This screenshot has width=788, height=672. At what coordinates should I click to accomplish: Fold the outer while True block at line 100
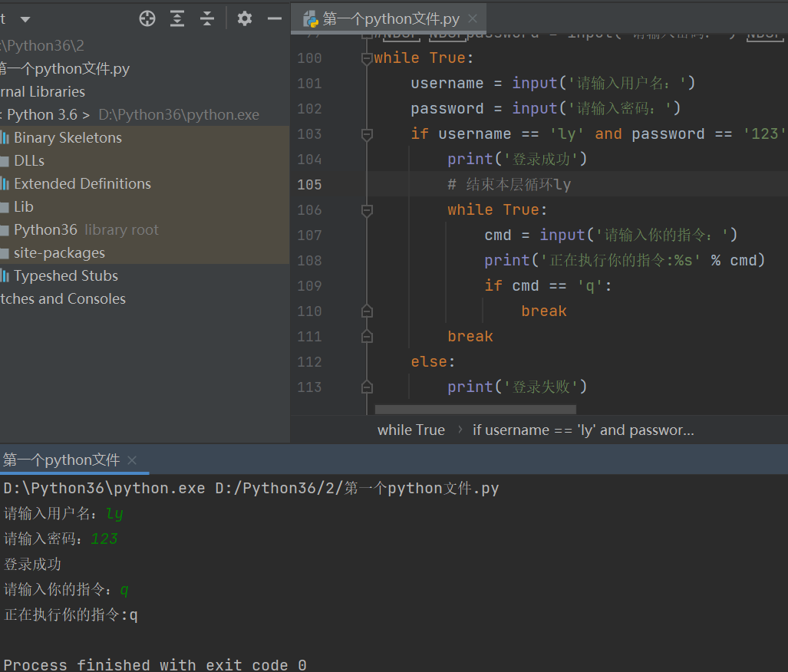coord(367,58)
